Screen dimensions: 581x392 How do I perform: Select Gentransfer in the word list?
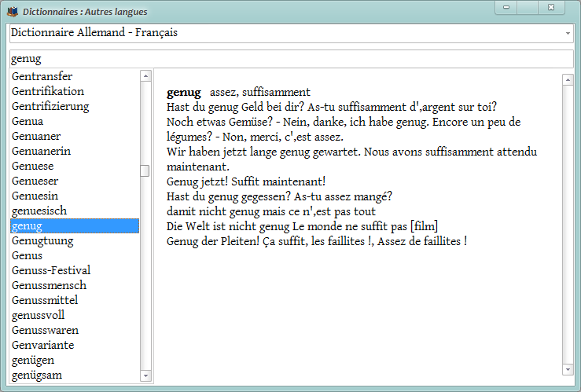(75, 76)
